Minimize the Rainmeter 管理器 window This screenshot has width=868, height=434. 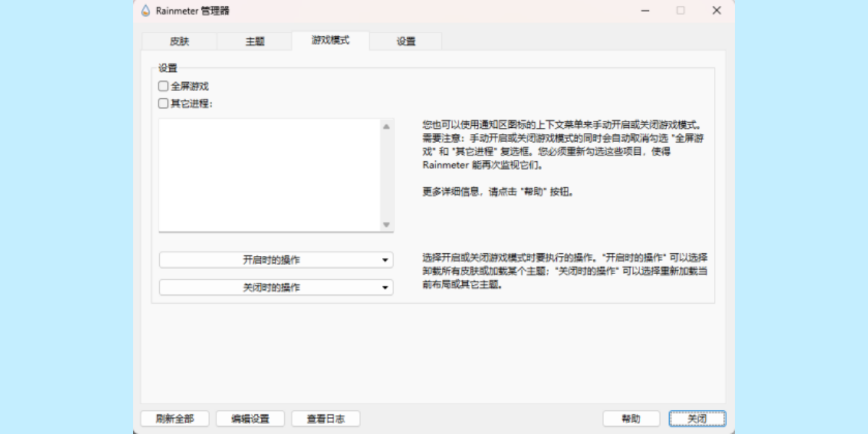[x=644, y=10]
